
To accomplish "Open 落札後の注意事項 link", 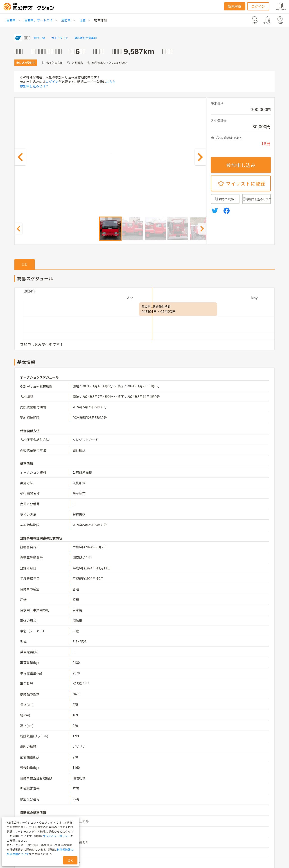I will (x=86, y=38).
